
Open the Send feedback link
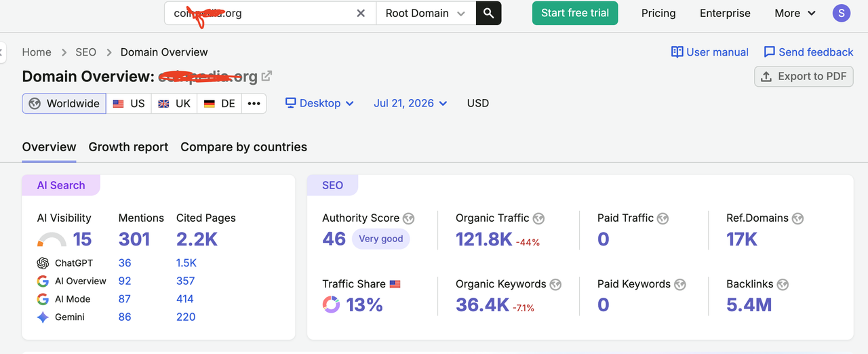click(x=808, y=52)
